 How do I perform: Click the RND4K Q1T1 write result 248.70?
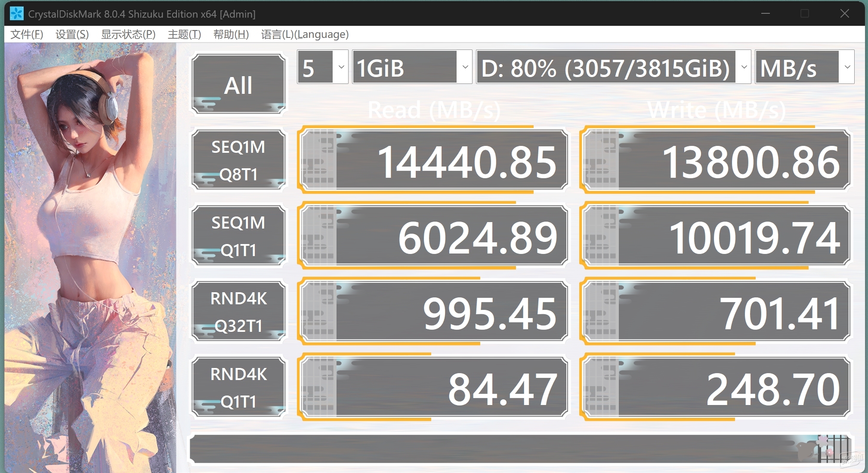point(717,387)
